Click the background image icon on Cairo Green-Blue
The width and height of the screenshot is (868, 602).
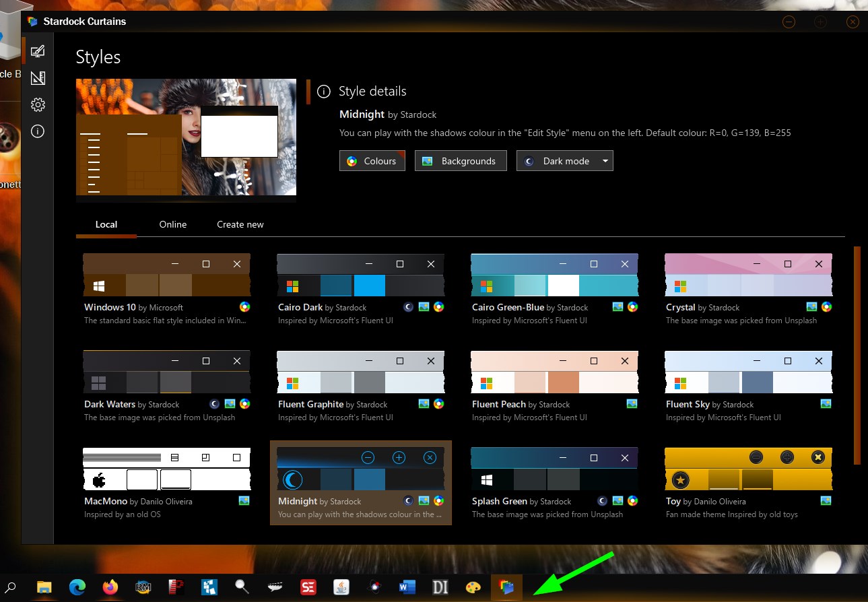[617, 306]
